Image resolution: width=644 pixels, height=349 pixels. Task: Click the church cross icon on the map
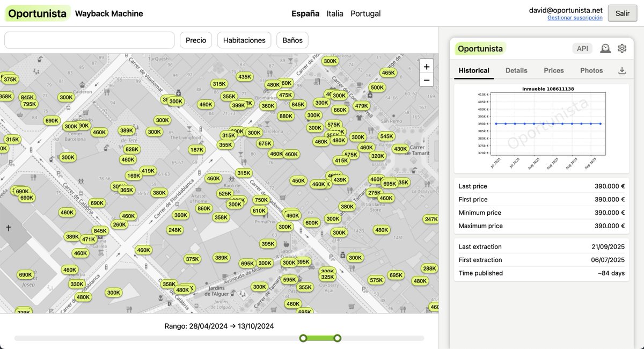point(9,228)
